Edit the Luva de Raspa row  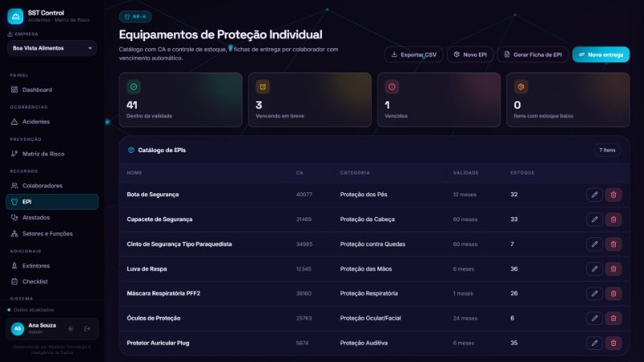(594, 269)
